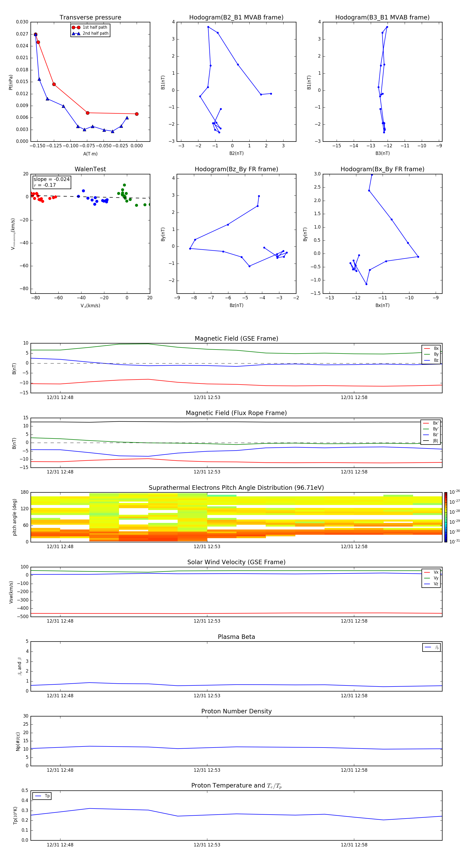473x868 pixels.
Task: Click the "Proton Temperature and Te/Tp" title
Action: pyautogui.click(x=236, y=786)
